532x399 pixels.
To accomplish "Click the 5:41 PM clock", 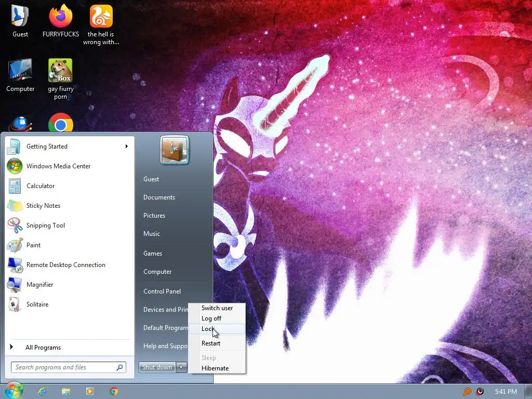I will (x=506, y=392).
